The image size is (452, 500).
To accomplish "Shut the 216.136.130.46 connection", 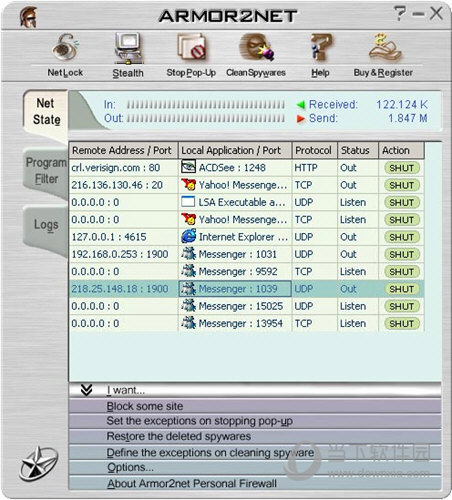I will 402,185.
